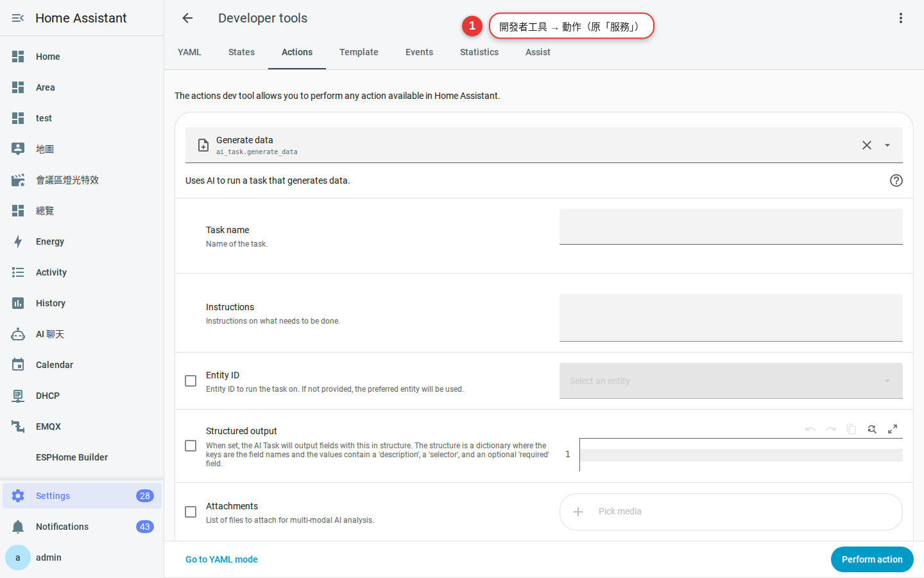Click the Pick media button
The width and height of the screenshot is (924, 578).
click(x=731, y=512)
